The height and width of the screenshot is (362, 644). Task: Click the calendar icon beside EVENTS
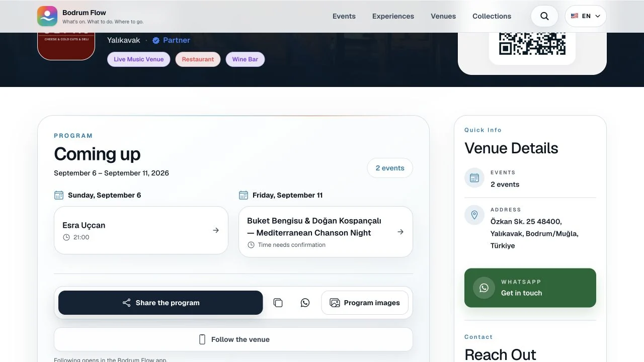(474, 177)
